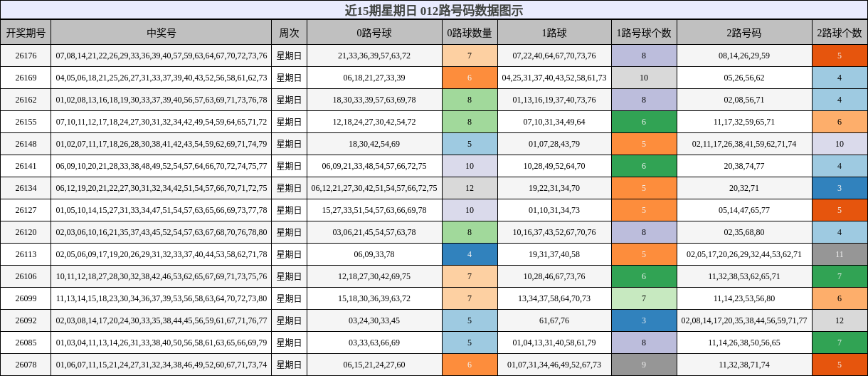The height and width of the screenshot is (376, 868).
Task: Click the 2路号码 column header
Action: pos(744,32)
